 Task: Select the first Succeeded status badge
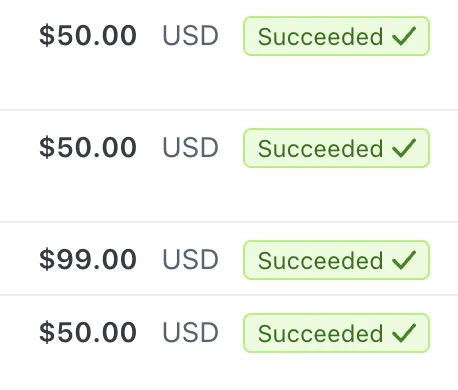click(336, 36)
